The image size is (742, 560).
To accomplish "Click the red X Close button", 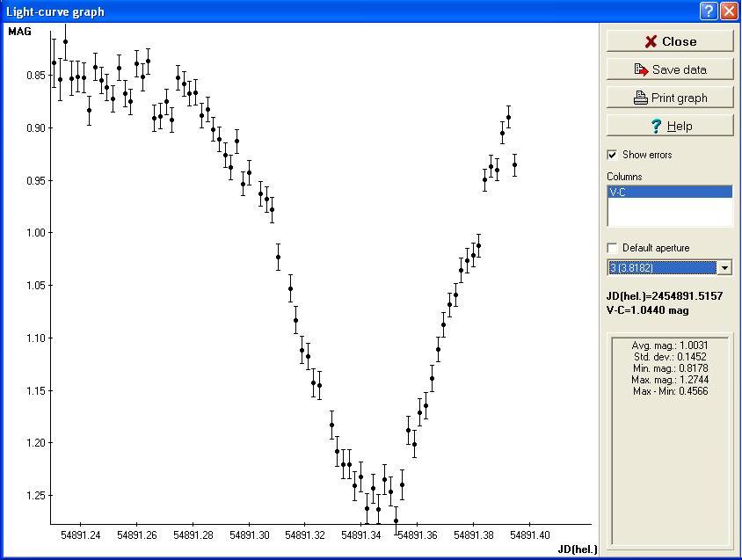I will [x=669, y=41].
